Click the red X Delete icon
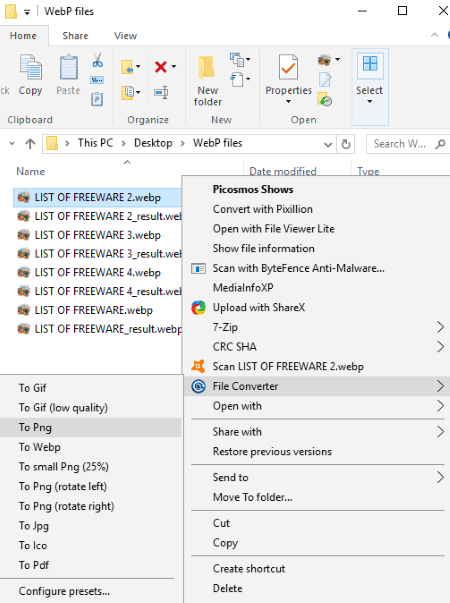This screenshot has height=603, width=450. tap(161, 67)
